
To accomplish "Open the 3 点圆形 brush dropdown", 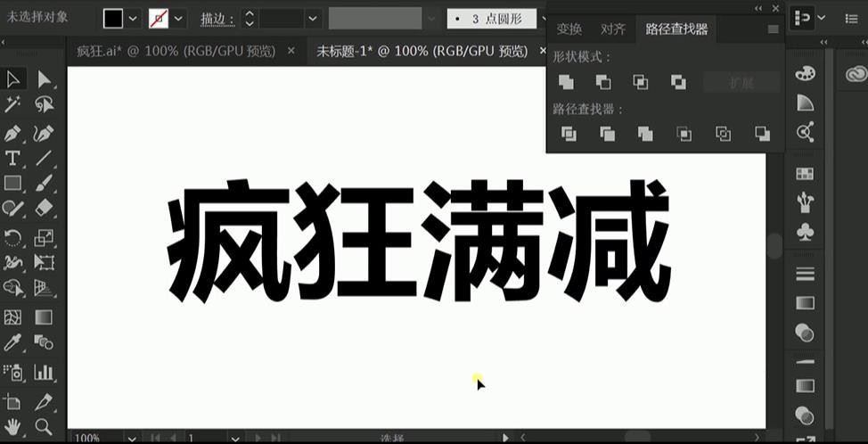I will point(544,19).
